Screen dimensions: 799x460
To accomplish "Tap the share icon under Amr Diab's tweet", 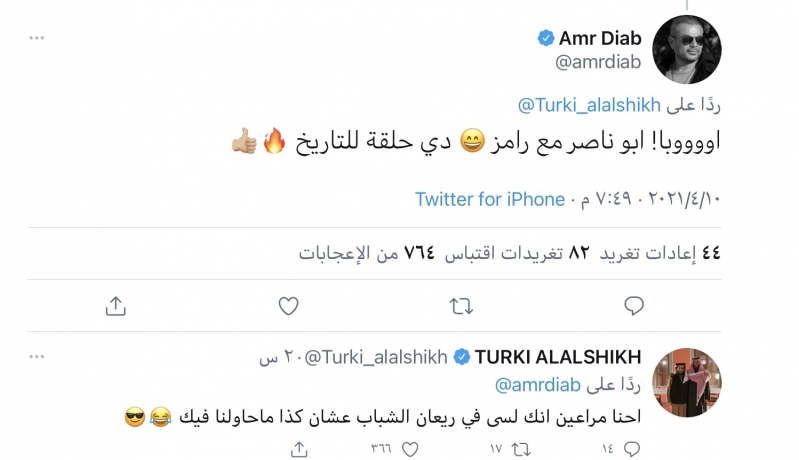I will pos(115,304).
